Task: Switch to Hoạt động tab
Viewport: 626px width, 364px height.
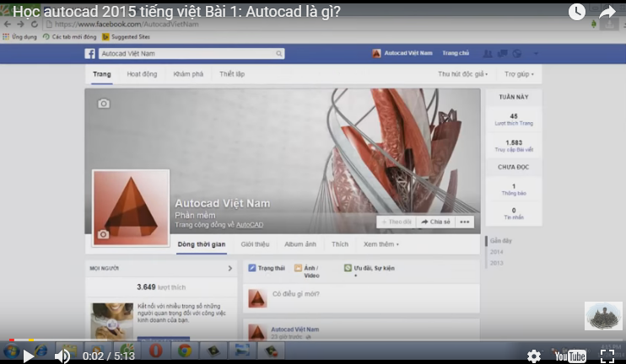Action: click(142, 74)
